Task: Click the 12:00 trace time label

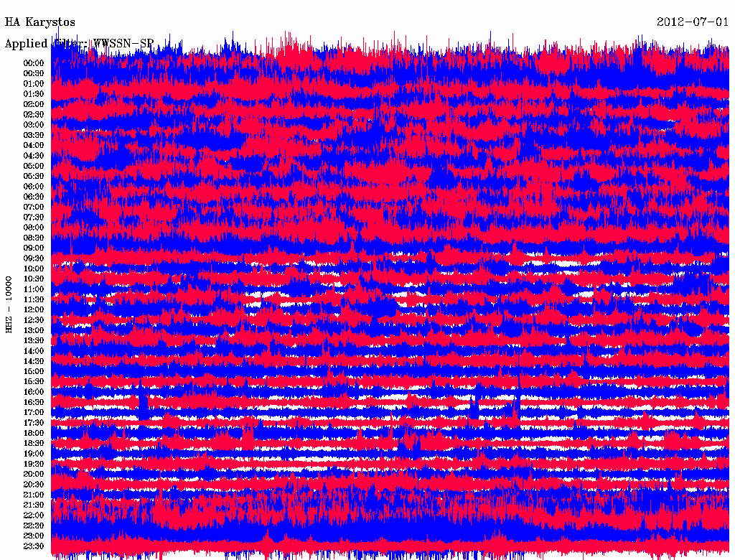Action: click(x=34, y=310)
